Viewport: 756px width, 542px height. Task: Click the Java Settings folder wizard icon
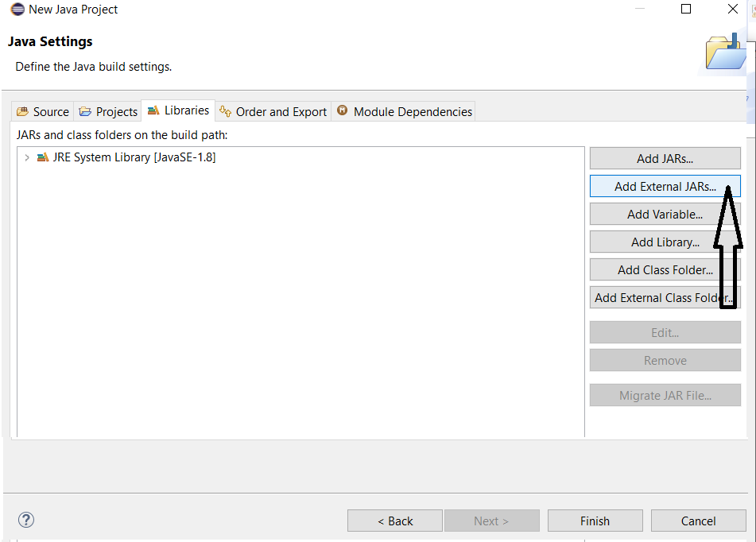click(x=725, y=52)
